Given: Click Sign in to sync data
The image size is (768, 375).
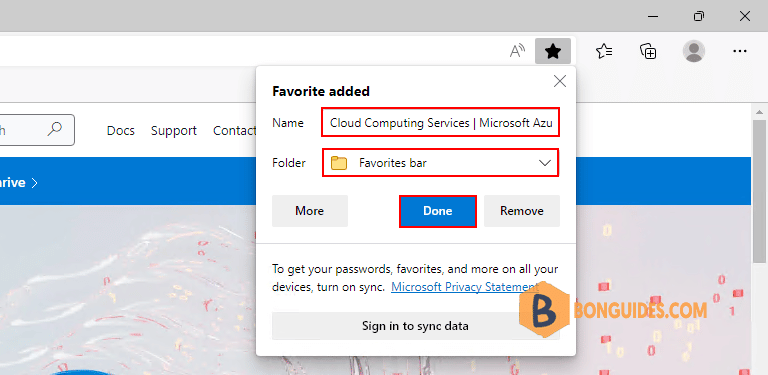Looking at the screenshot, I should tap(415, 326).
